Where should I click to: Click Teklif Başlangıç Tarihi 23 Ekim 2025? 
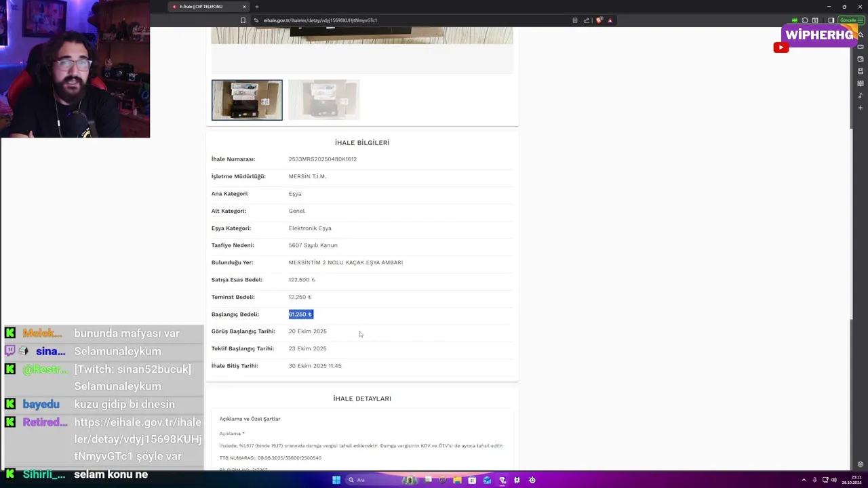(x=307, y=348)
